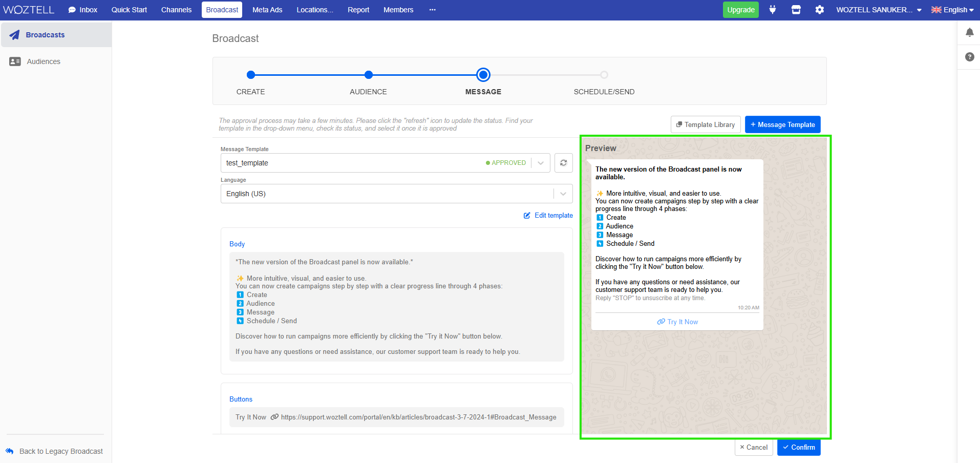The image size is (980, 463).
Task: Select Broadcasts in the sidebar
Action: point(56,35)
